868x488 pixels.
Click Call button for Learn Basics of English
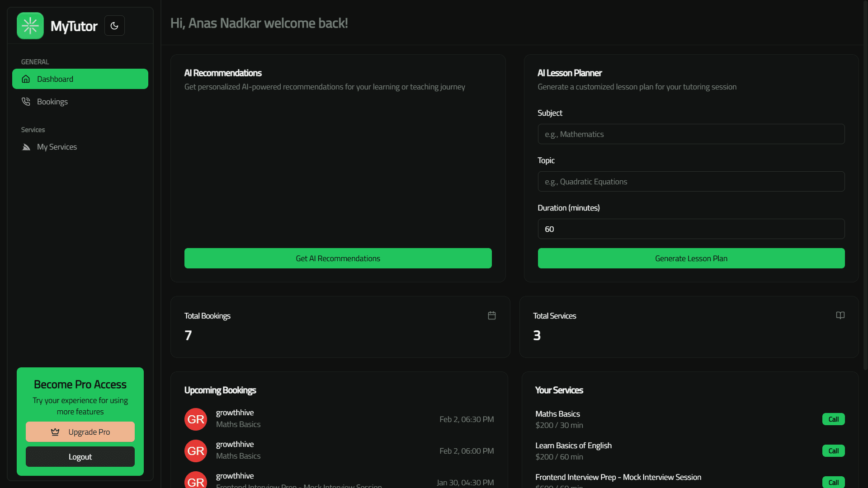[833, 451]
